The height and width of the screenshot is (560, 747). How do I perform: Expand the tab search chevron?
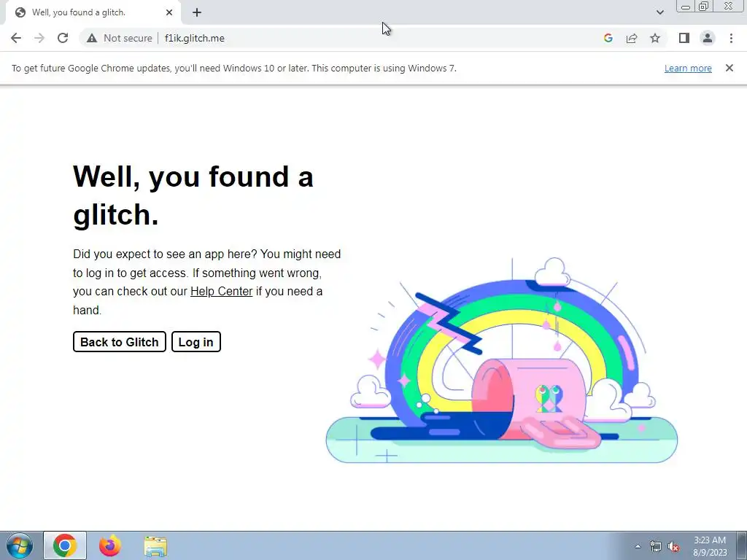pos(659,12)
